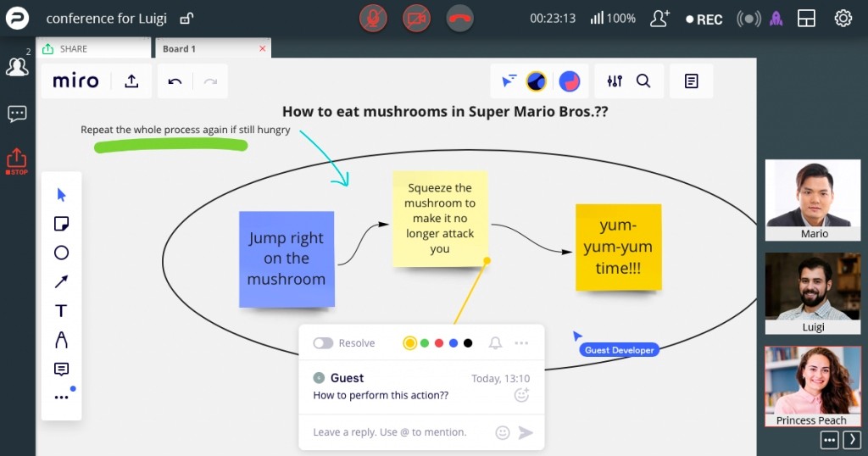Open conference settings gear
Screen dimensions: 868x456
(x=843, y=19)
